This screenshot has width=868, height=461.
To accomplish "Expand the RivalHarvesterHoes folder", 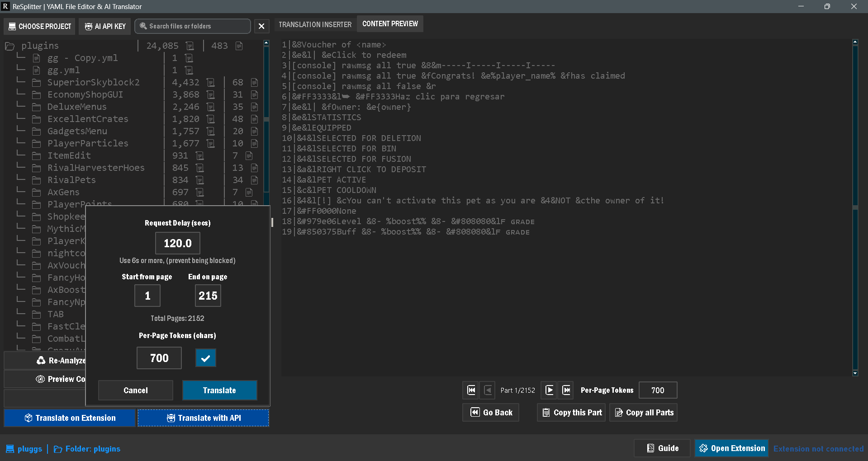I will click(x=96, y=168).
